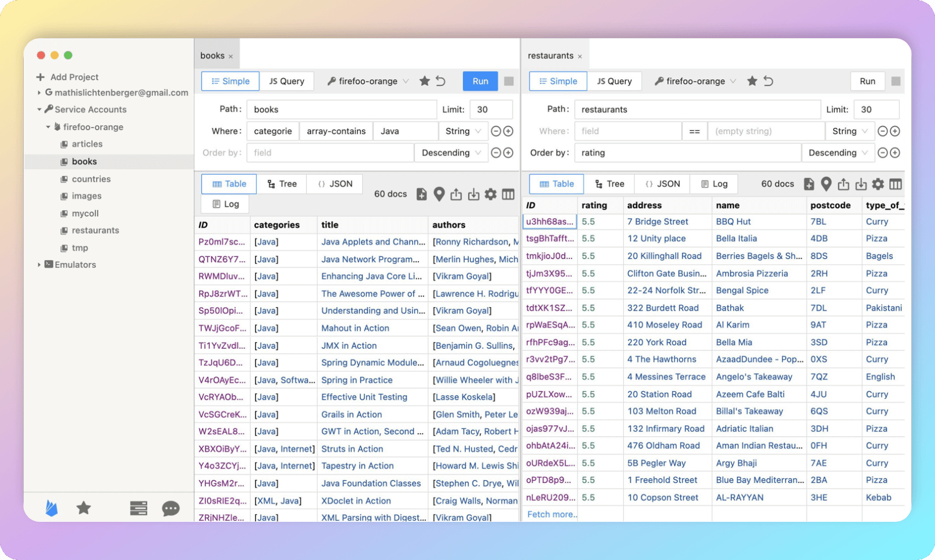Image resolution: width=935 pixels, height=560 pixels.
Task: Open String type dropdown in restaurants Where row
Action: point(849,131)
